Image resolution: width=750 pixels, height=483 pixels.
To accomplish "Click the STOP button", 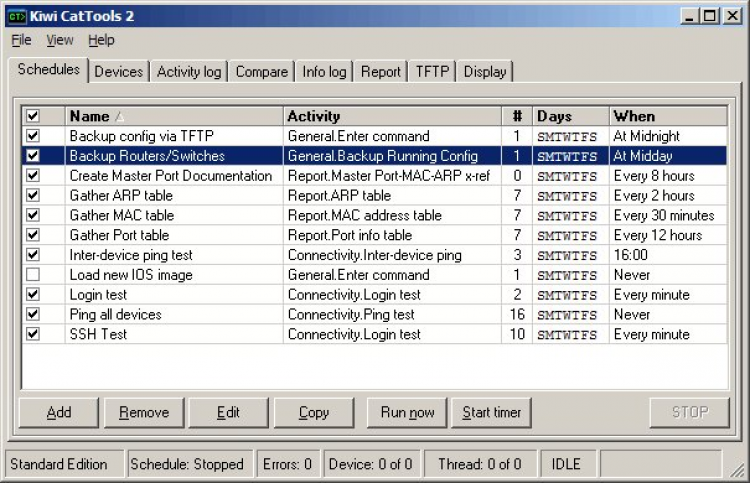I will 690,412.
